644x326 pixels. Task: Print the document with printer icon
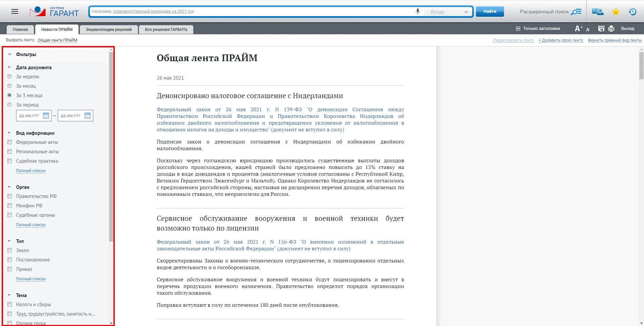tap(611, 29)
